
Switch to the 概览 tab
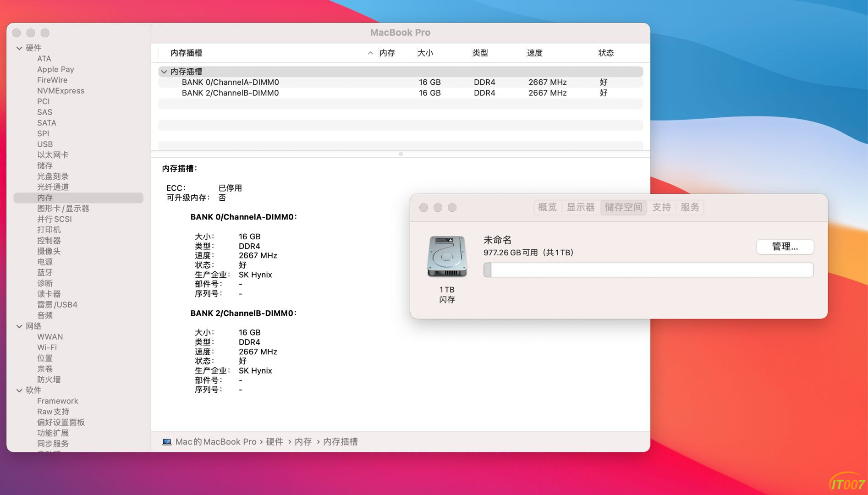547,207
